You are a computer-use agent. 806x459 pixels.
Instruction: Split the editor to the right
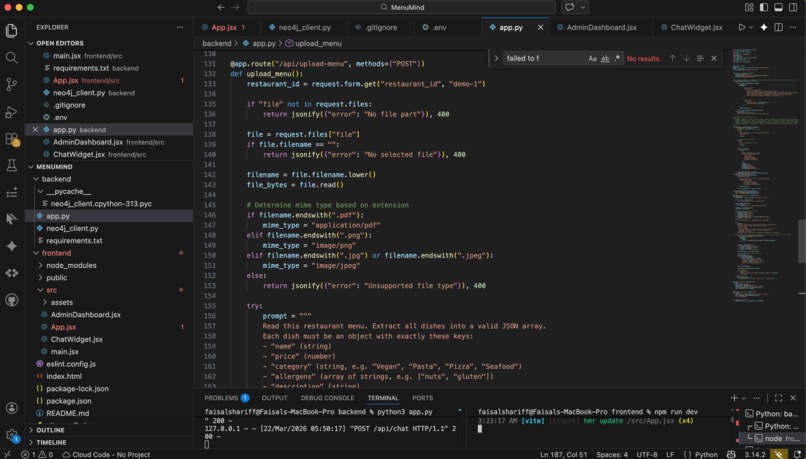(779, 27)
